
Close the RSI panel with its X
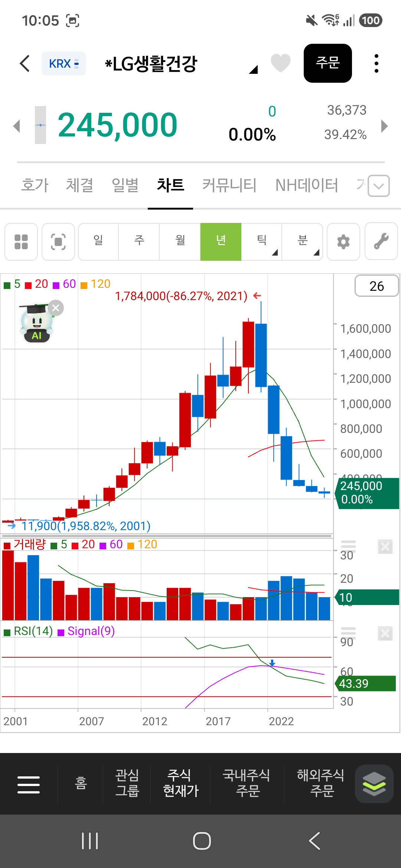385,633
